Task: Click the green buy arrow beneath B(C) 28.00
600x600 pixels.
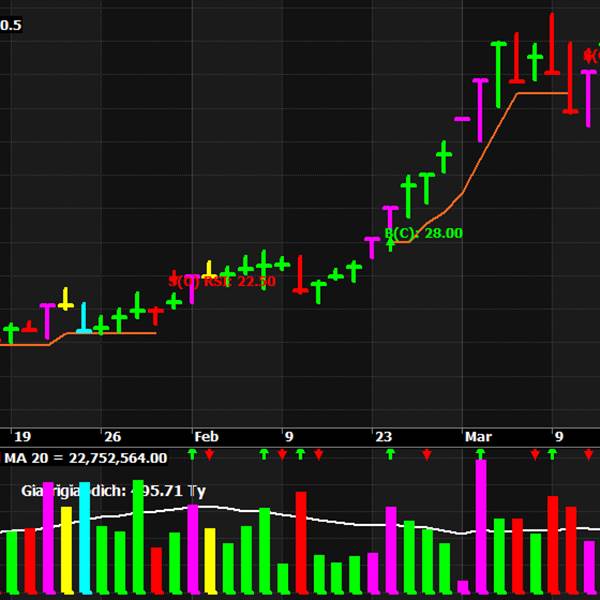Action: point(390,245)
